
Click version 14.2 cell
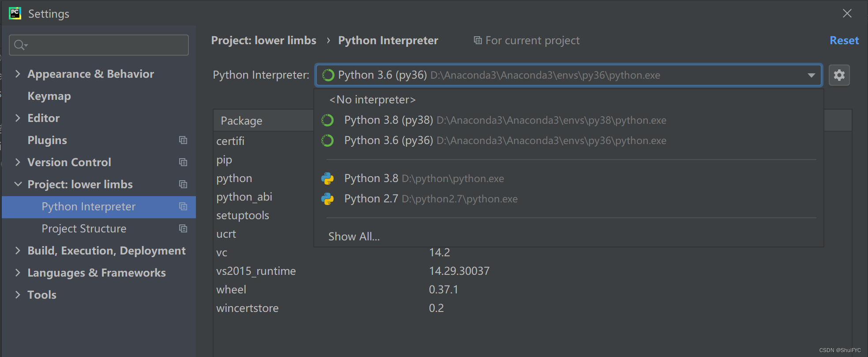(440, 252)
